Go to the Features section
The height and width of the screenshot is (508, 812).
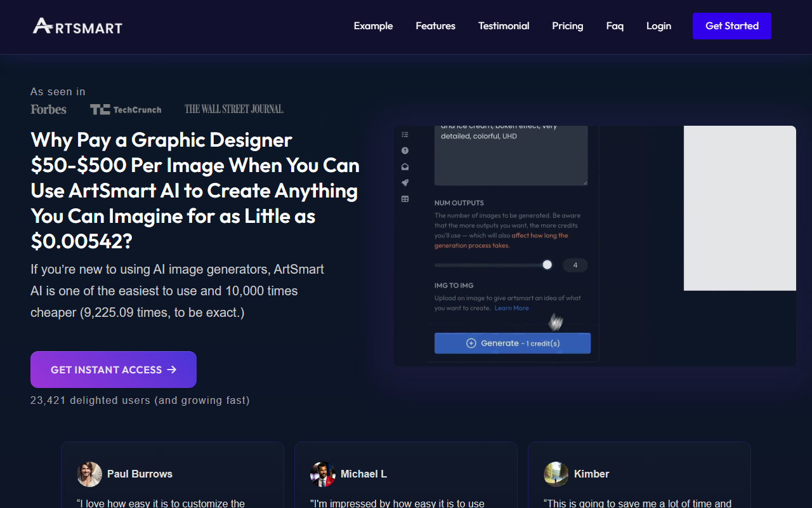coord(435,26)
